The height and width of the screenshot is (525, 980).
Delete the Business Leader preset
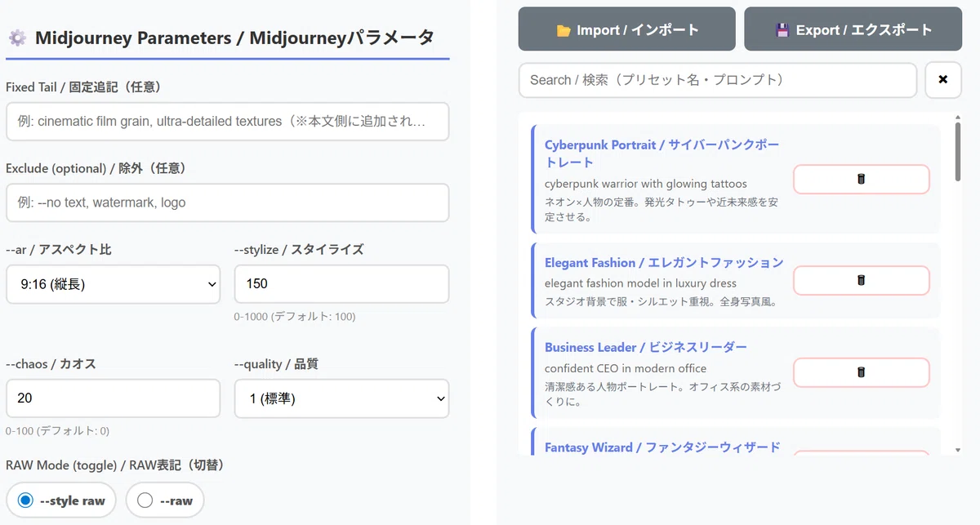(861, 372)
